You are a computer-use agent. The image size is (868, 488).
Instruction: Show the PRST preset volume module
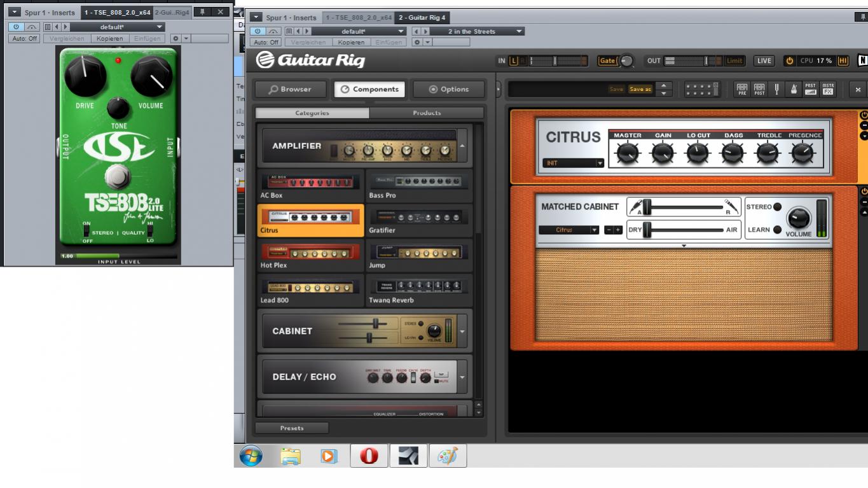810,90
